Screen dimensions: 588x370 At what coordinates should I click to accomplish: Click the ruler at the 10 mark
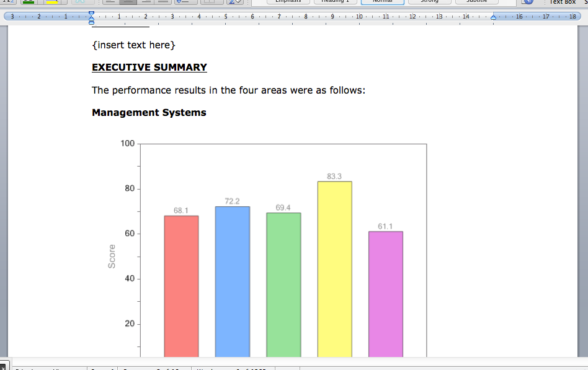(359, 17)
